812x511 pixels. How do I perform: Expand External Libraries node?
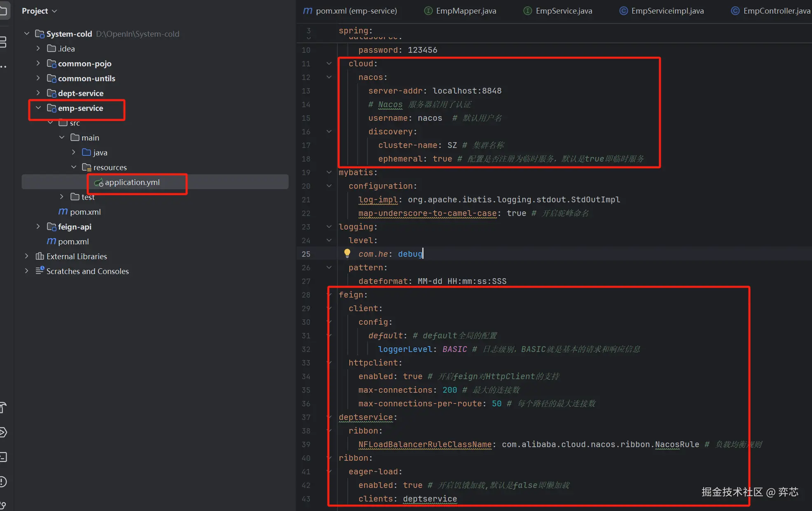(x=26, y=256)
